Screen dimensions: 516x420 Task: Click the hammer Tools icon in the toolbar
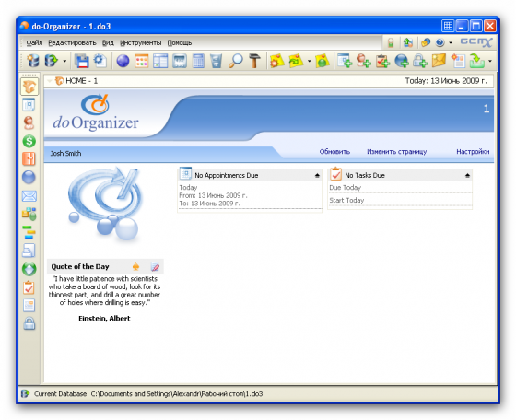tap(254, 61)
